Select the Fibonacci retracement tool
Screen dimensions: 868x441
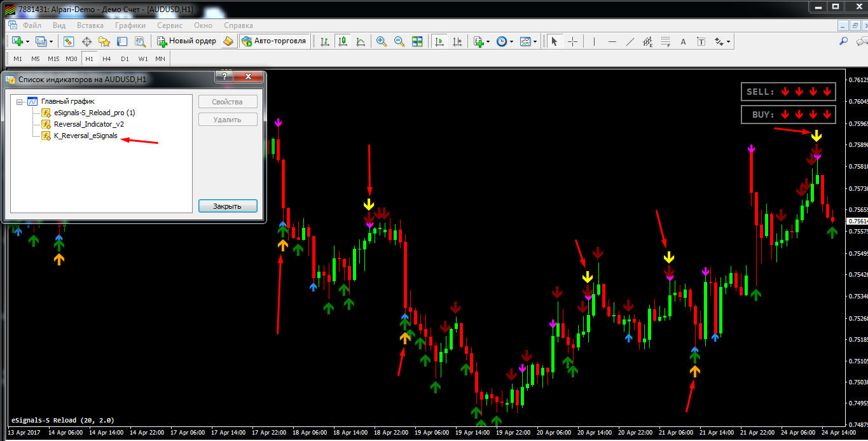[x=666, y=41]
